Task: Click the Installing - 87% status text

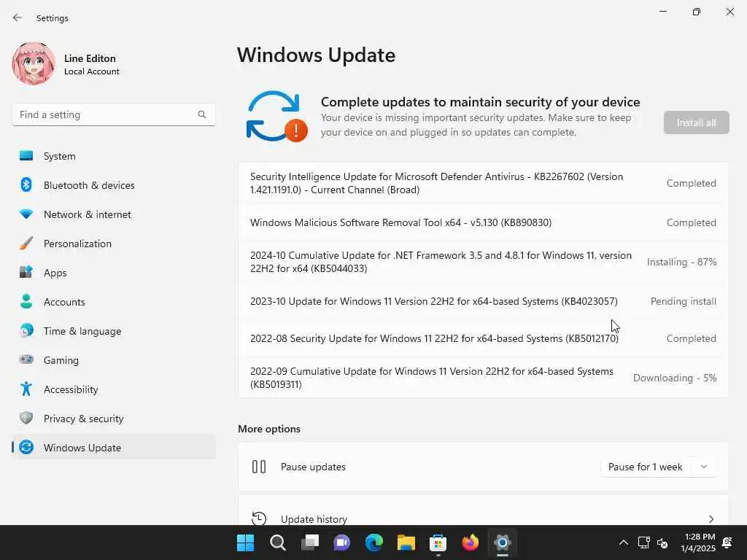Action: 681,262
